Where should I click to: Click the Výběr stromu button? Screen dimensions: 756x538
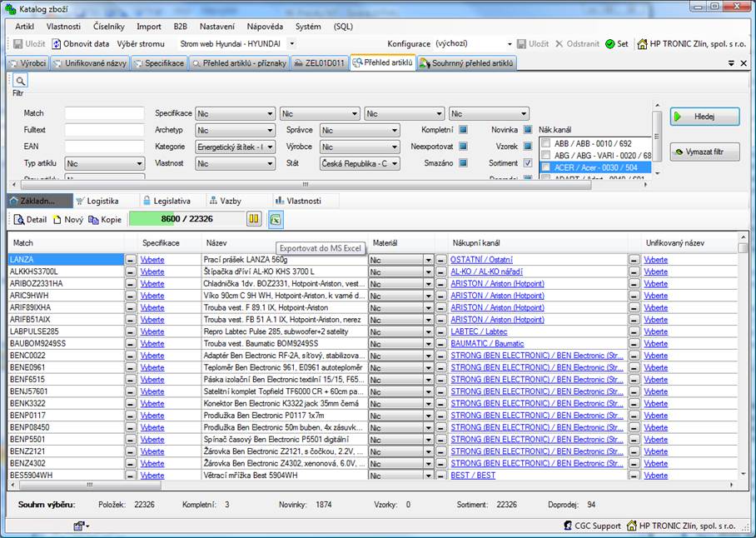tap(141, 44)
